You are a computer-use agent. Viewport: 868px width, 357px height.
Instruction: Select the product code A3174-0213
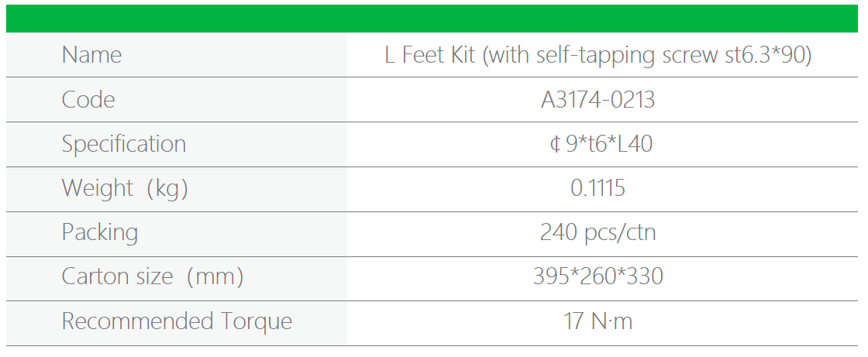coord(598,100)
